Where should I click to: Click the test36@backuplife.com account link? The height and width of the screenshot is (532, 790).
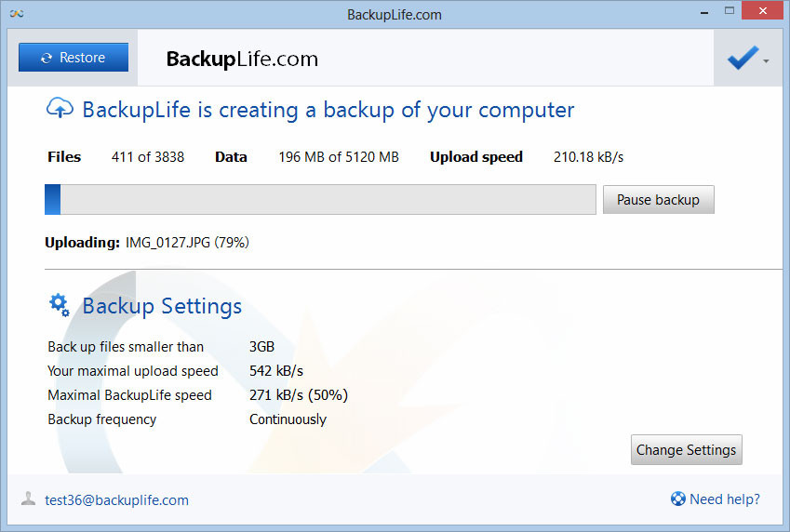[x=116, y=500]
